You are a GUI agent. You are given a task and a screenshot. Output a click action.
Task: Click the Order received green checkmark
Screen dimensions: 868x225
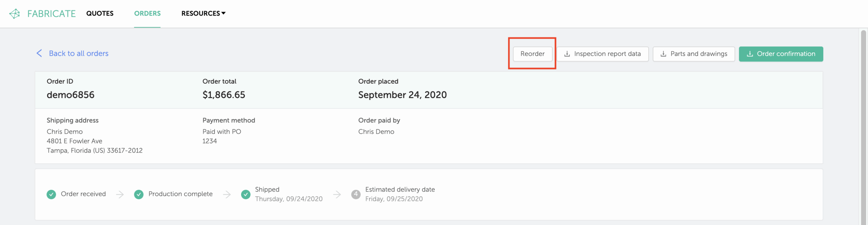pyautogui.click(x=51, y=194)
